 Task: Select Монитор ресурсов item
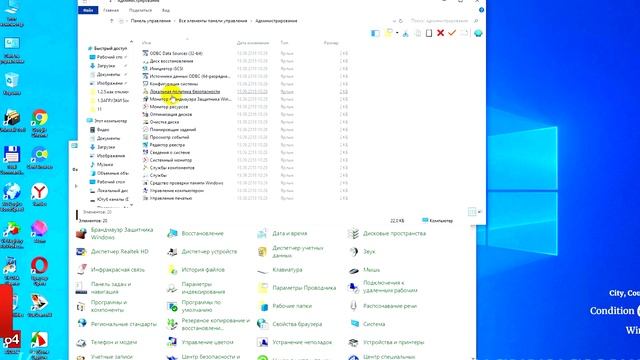[x=169, y=107]
